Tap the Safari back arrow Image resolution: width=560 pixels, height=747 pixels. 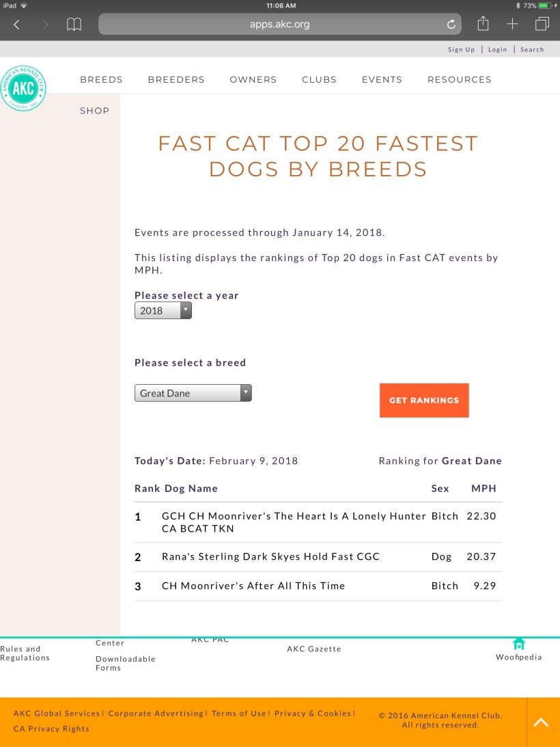[17, 25]
